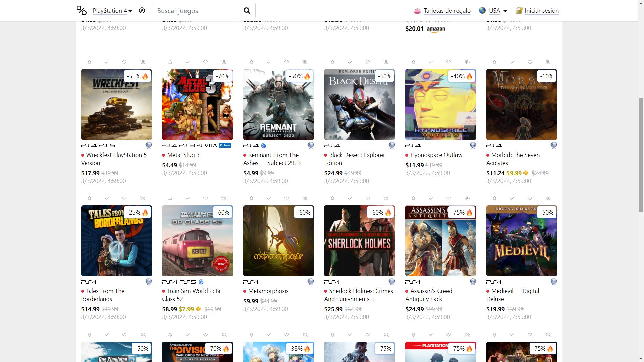The height and width of the screenshot is (362, 644).
Task: Toggle owned checkmark above Tales From Borderlands
Action: point(107,198)
